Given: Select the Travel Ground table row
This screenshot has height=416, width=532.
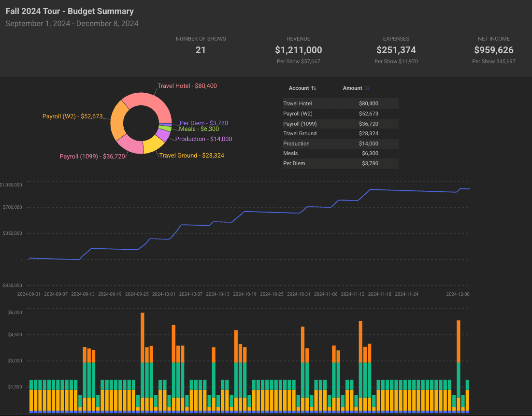Looking at the screenshot, I should 341,133.
